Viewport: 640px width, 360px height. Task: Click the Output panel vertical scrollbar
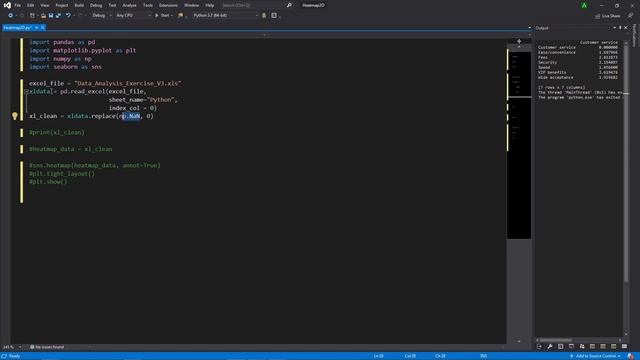(x=626, y=188)
